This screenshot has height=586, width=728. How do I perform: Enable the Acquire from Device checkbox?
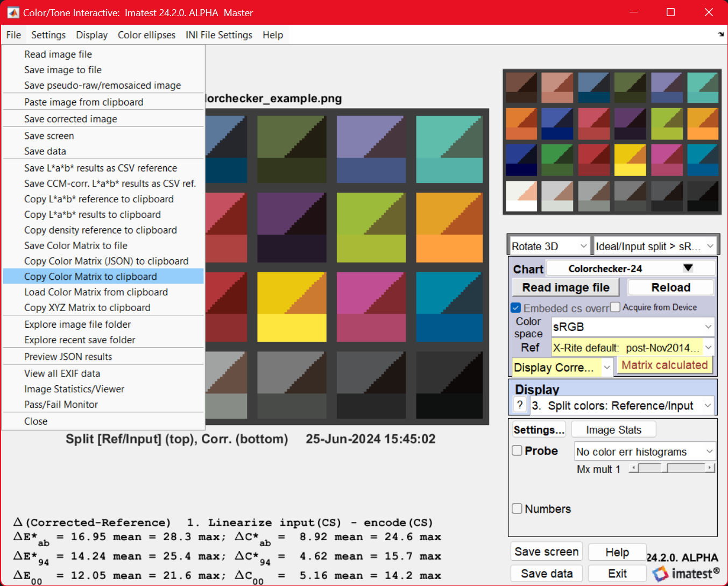[x=615, y=307]
